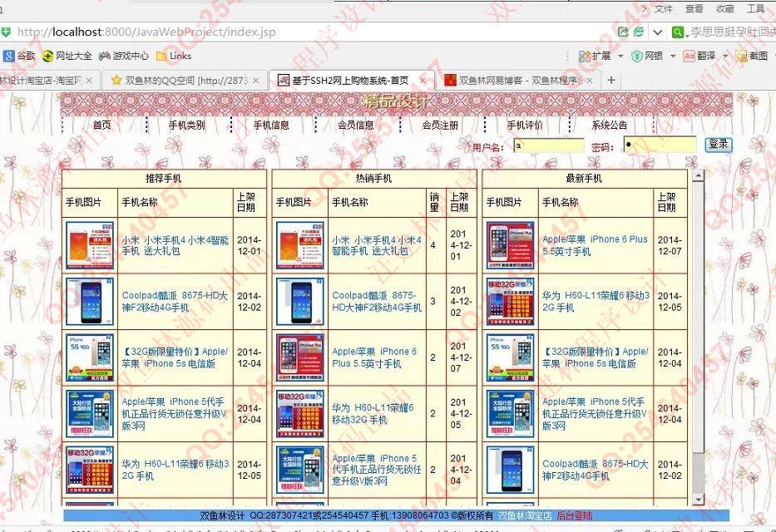The image size is (776, 532).
Task: Open the 收藏 menu
Action: click(725, 8)
